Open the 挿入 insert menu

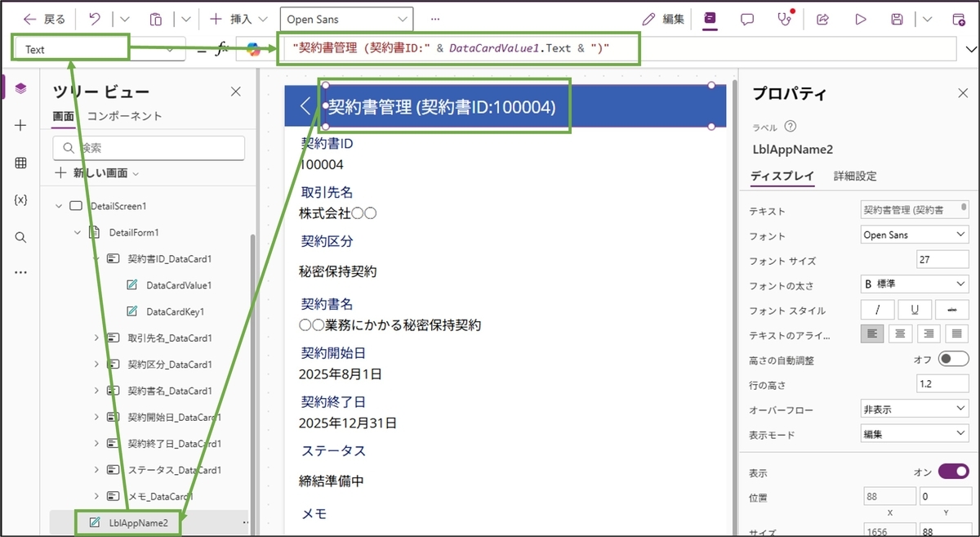pos(238,19)
